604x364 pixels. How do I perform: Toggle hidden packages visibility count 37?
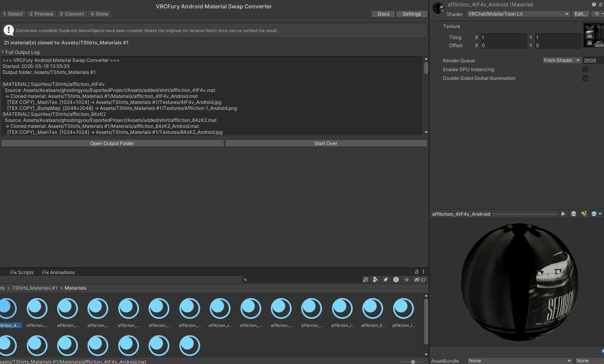point(420,280)
